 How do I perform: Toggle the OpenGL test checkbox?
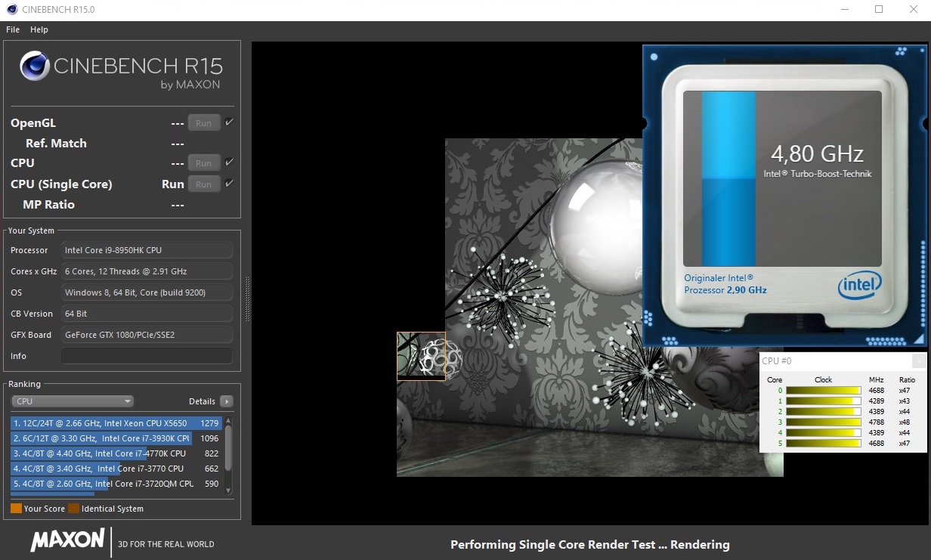[x=230, y=122]
